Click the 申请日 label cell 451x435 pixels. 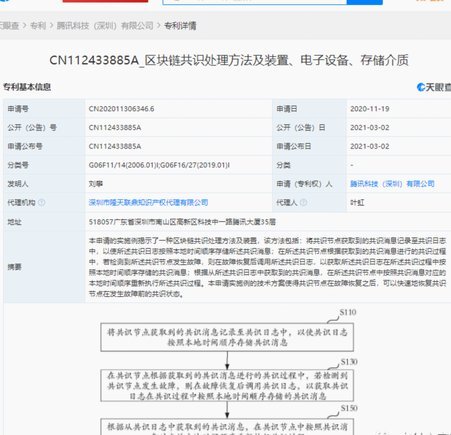[x=309, y=109]
